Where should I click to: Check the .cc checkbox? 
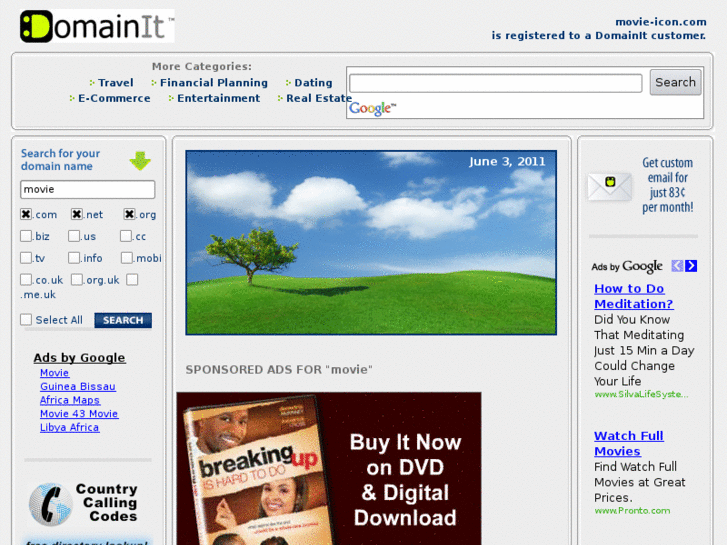click(x=126, y=236)
